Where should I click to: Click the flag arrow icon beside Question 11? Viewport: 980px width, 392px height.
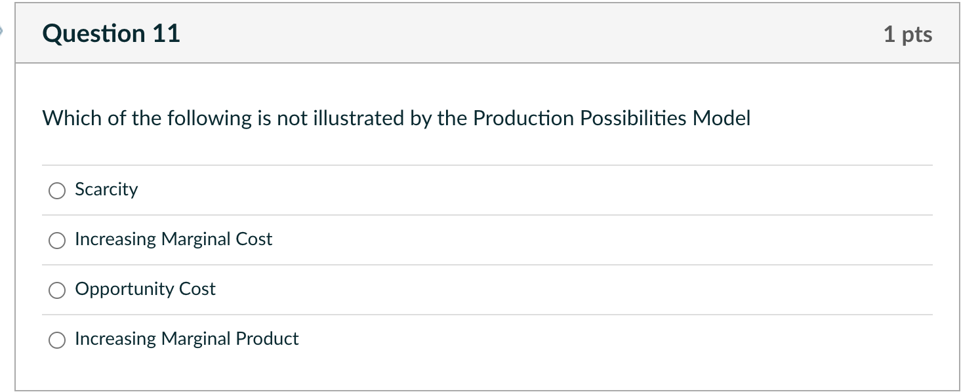3,31
